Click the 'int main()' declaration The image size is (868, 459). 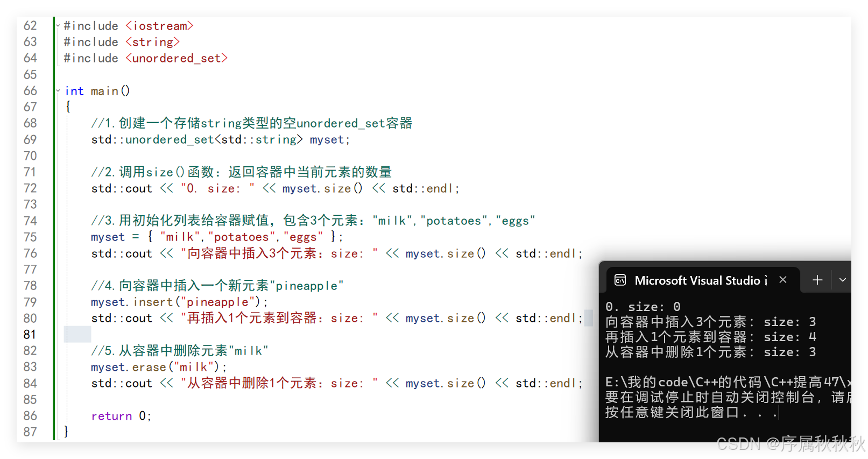pos(97,91)
